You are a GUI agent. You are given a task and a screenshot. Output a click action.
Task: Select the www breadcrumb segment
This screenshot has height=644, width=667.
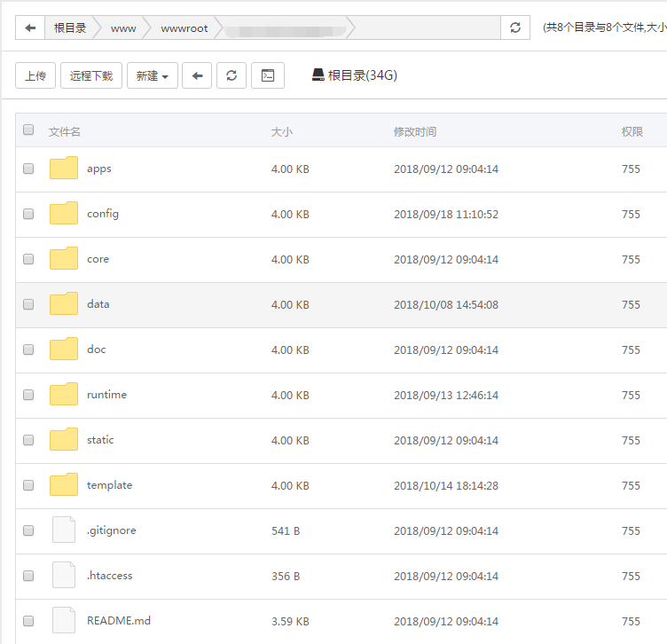point(123,28)
